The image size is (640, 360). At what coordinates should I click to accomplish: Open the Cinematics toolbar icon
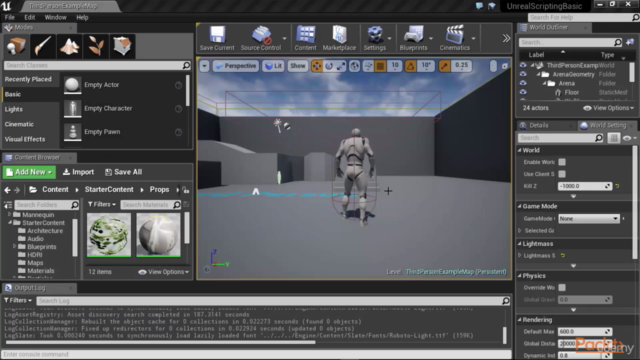pyautogui.click(x=455, y=38)
